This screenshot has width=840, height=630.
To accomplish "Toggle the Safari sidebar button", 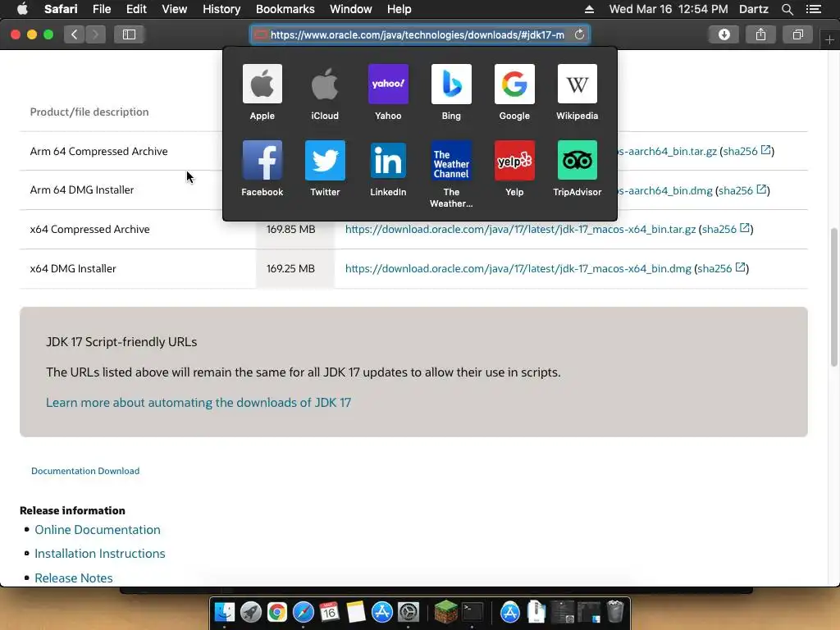I will point(129,34).
